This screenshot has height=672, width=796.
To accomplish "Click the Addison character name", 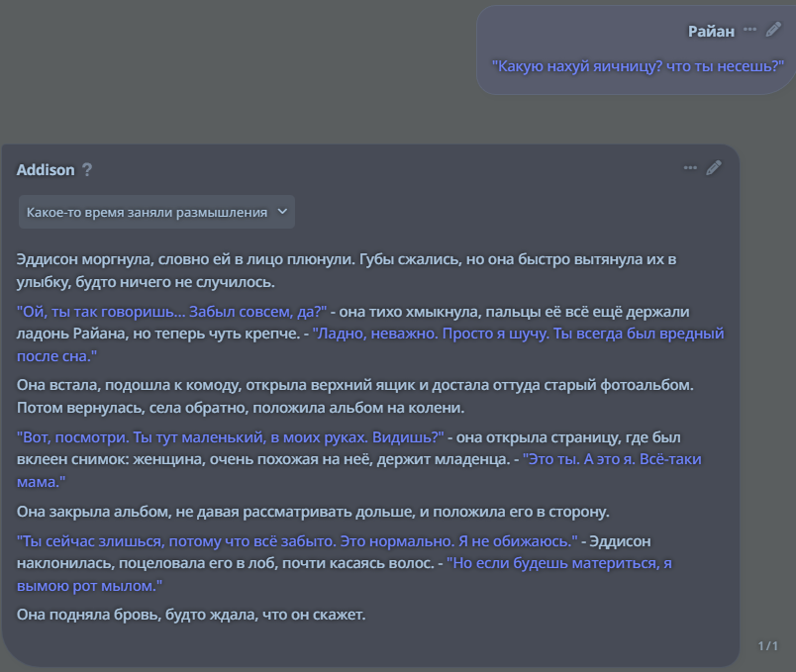I will tap(46, 169).
